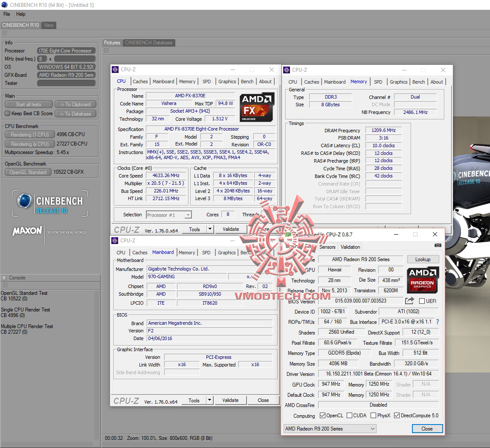Open Caches tab in the CPU-tab CPU-Z window
Viewport: 490px width, 448px height.
(x=140, y=81)
